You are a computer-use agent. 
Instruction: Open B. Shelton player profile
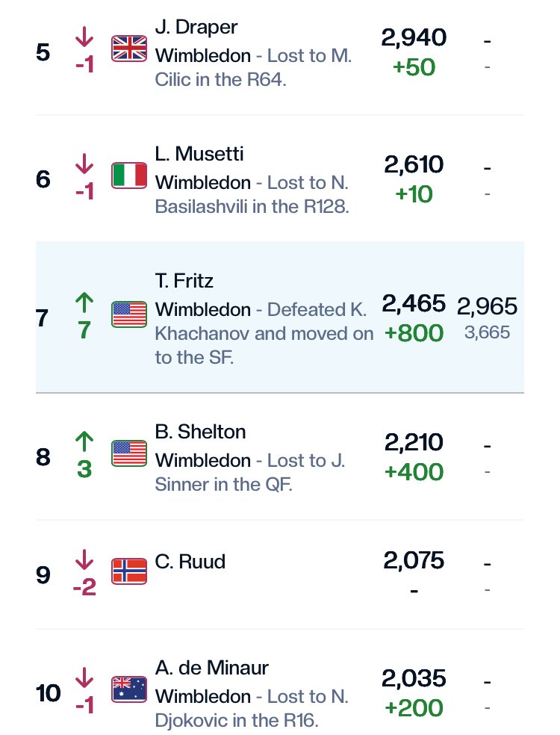200,432
